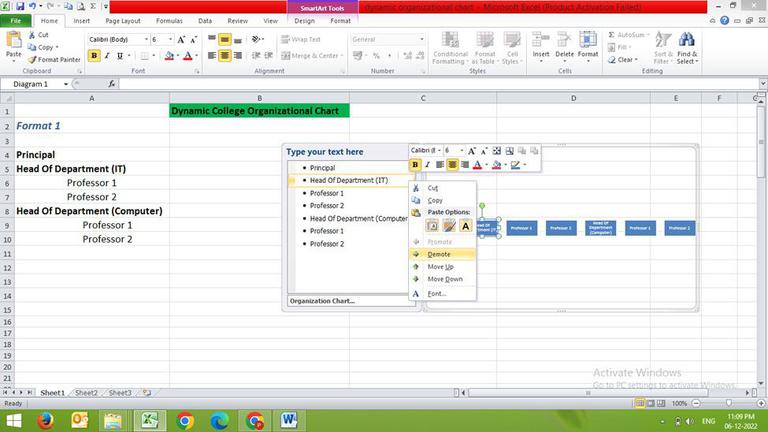Apply the ribbon red Font Color
This screenshot has height=432, width=768.
[x=188, y=56]
